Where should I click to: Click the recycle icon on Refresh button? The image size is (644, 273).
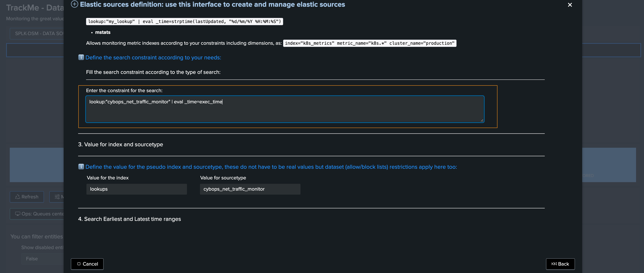click(18, 197)
